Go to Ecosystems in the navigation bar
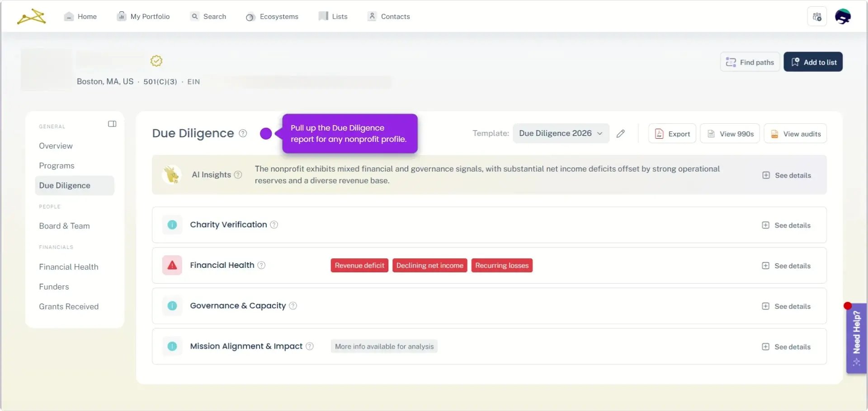 (x=272, y=17)
